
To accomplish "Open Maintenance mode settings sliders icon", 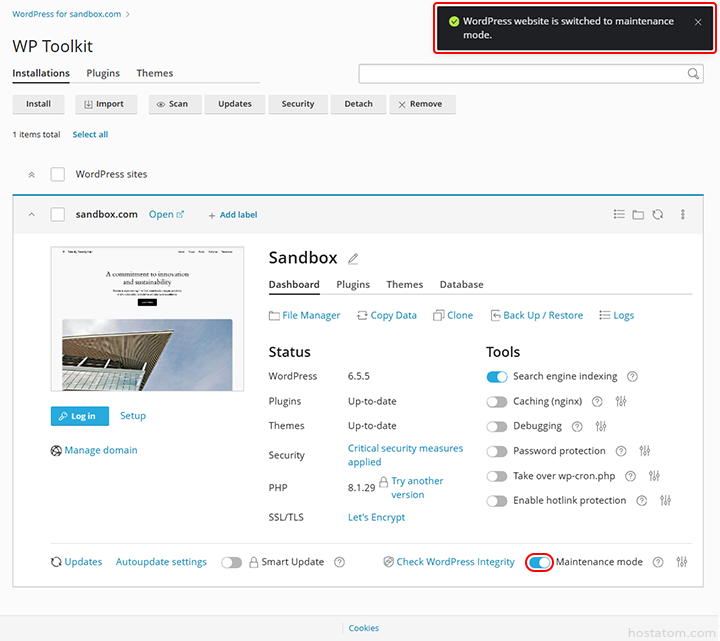I will 682,562.
